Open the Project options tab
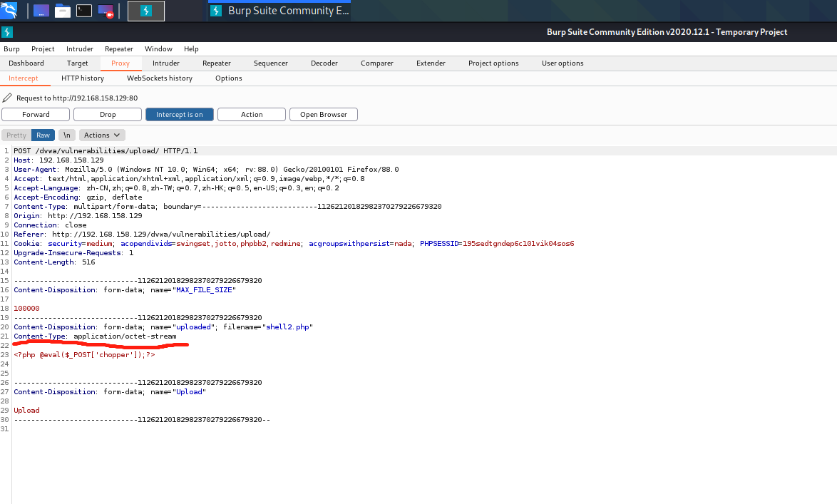837x504 pixels. pyautogui.click(x=494, y=63)
